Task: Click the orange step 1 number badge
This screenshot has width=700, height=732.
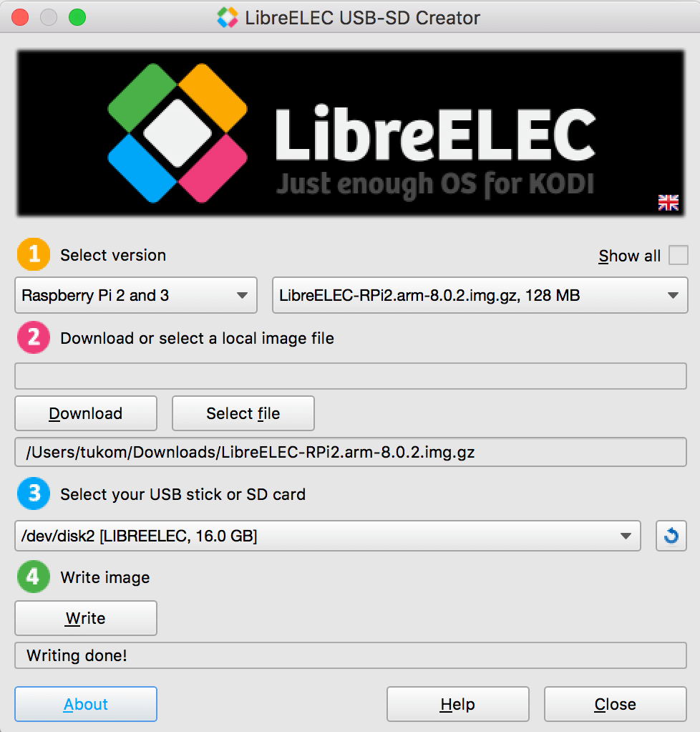Action: tap(34, 254)
